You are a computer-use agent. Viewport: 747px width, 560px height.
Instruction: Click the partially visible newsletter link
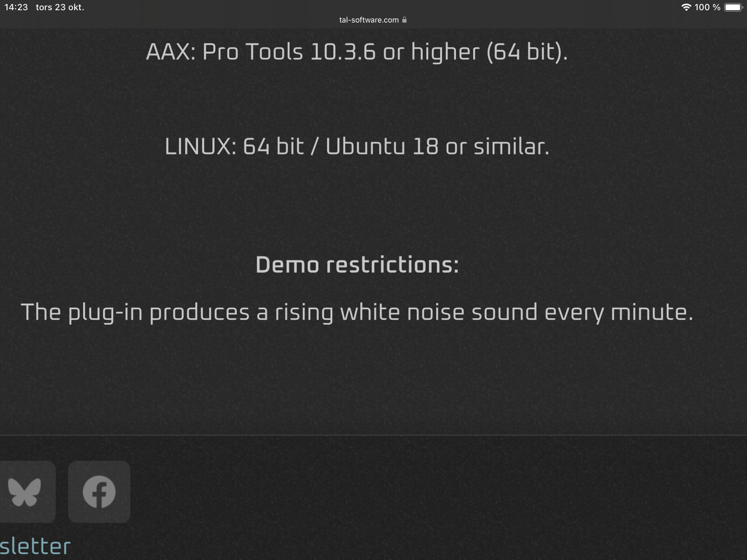tap(35, 546)
